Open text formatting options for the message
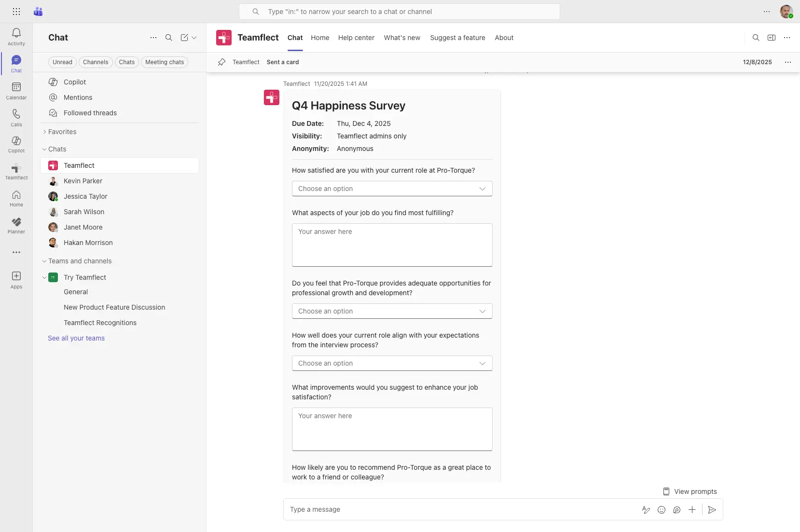The width and height of the screenshot is (800, 532). [x=646, y=510]
